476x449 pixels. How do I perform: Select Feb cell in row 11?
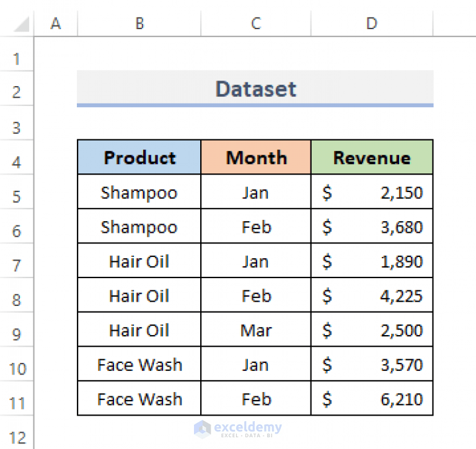(x=256, y=398)
